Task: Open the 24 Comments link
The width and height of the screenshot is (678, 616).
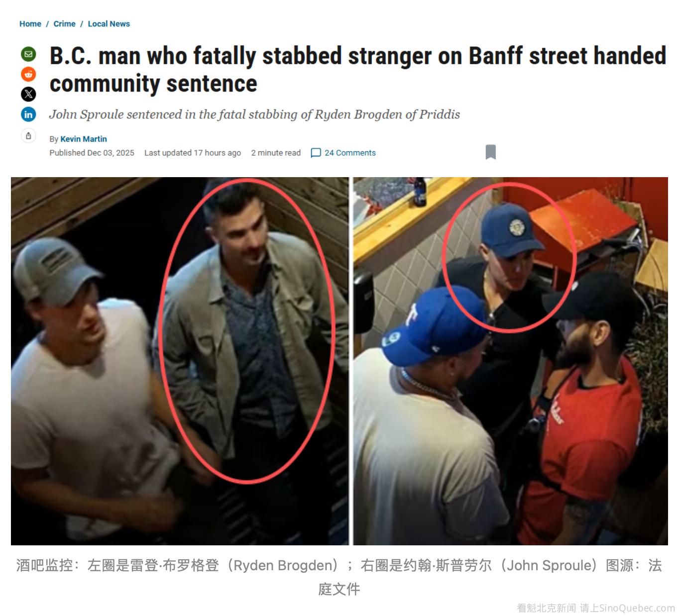Action: pos(350,153)
